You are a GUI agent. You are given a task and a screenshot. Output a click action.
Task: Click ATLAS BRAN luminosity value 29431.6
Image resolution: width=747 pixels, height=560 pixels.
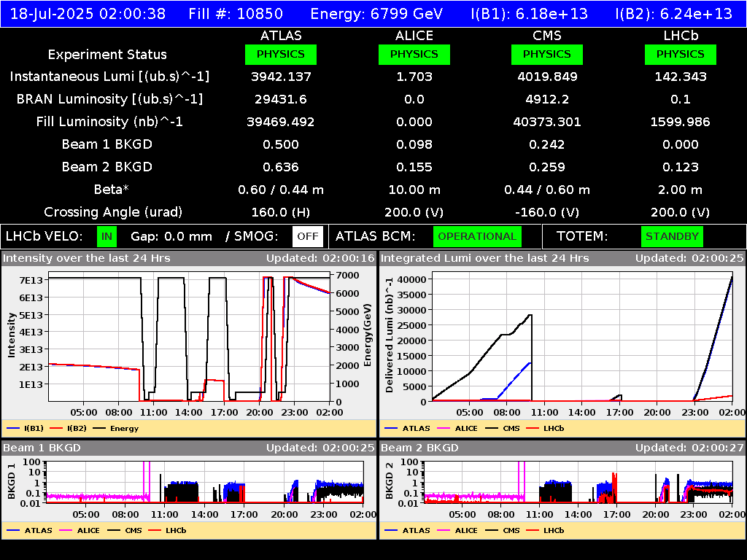click(x=281, y=99)
